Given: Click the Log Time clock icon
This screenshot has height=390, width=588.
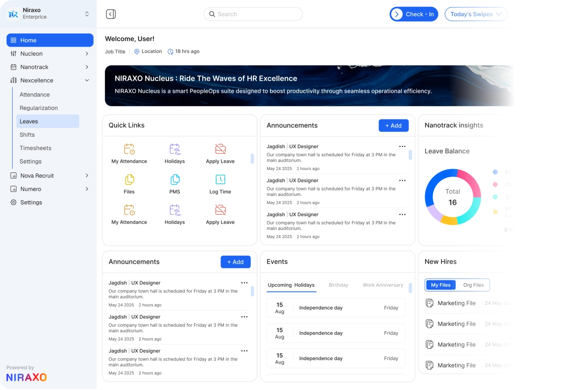Looking at the screenshot, I should tap(220, 179).
